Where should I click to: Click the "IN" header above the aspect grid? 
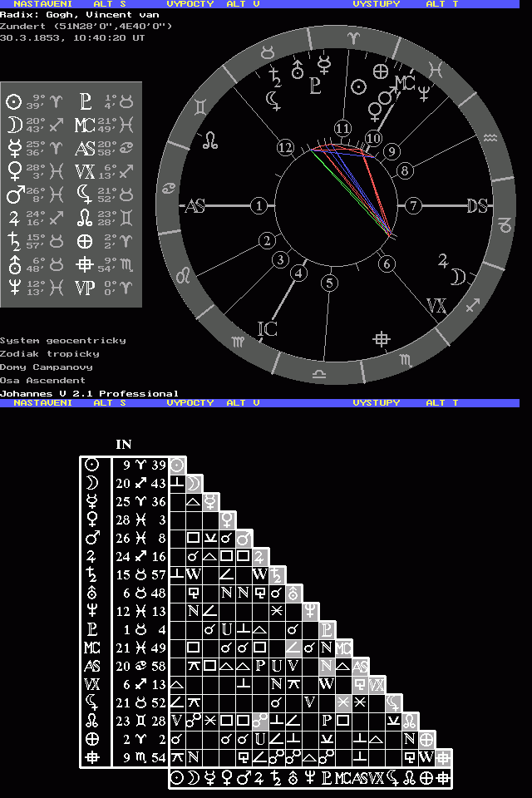tap(123, 445)
